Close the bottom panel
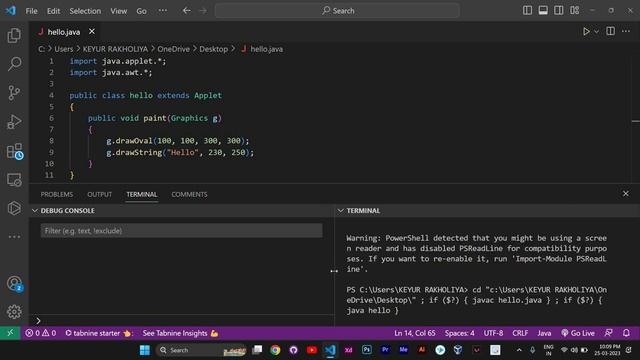This screenshot has height=360, width=640. tap(626, 193)
